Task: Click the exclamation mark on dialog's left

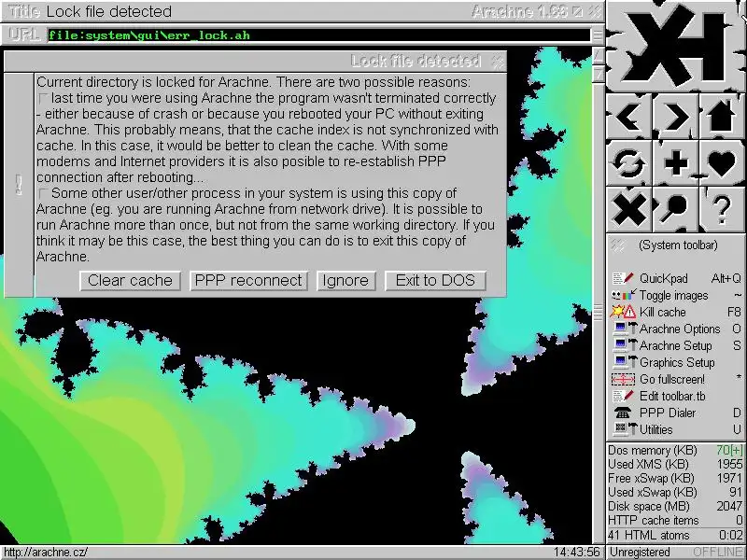Action: pos(19,185)
